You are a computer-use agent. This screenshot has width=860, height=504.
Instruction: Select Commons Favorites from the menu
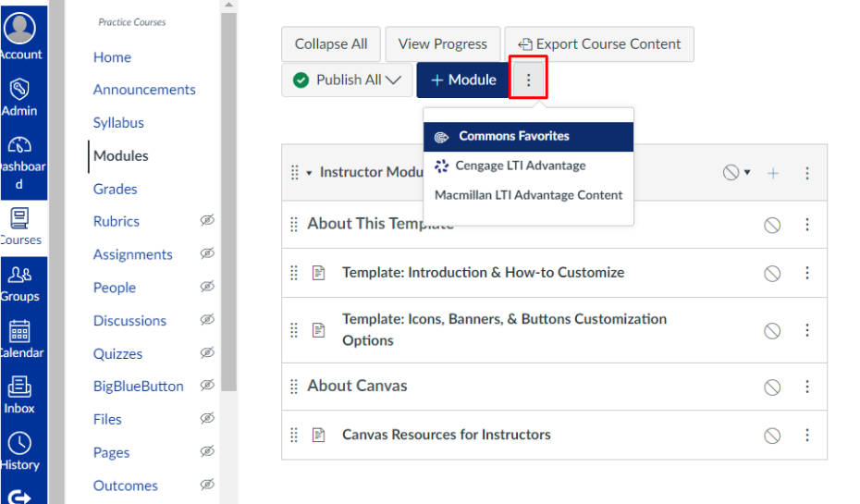[528, 137]
